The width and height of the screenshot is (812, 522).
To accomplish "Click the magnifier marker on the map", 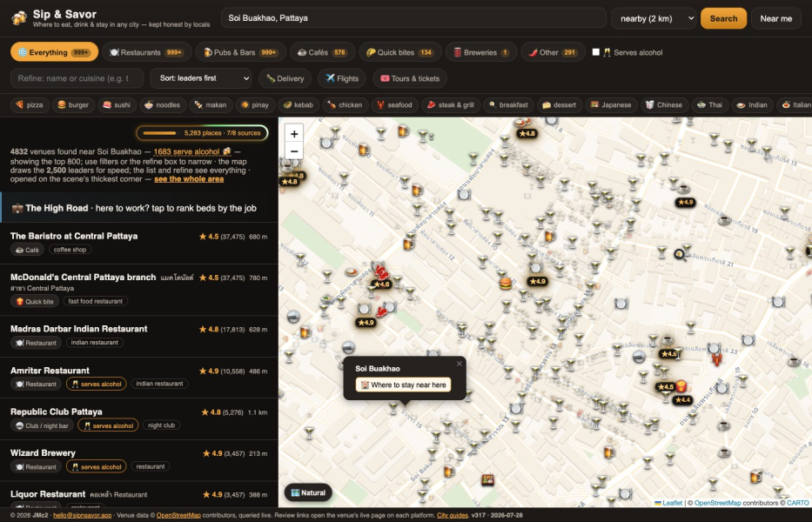I will pos(680,255).
